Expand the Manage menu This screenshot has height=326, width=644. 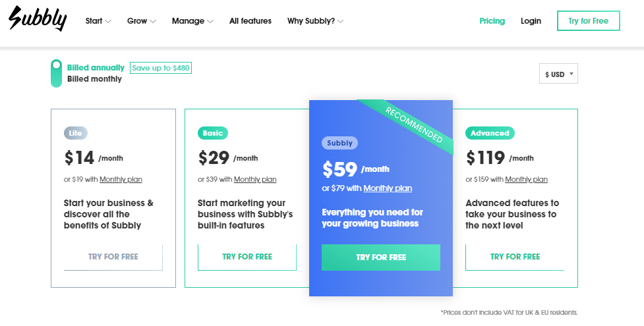pos(192,21)
